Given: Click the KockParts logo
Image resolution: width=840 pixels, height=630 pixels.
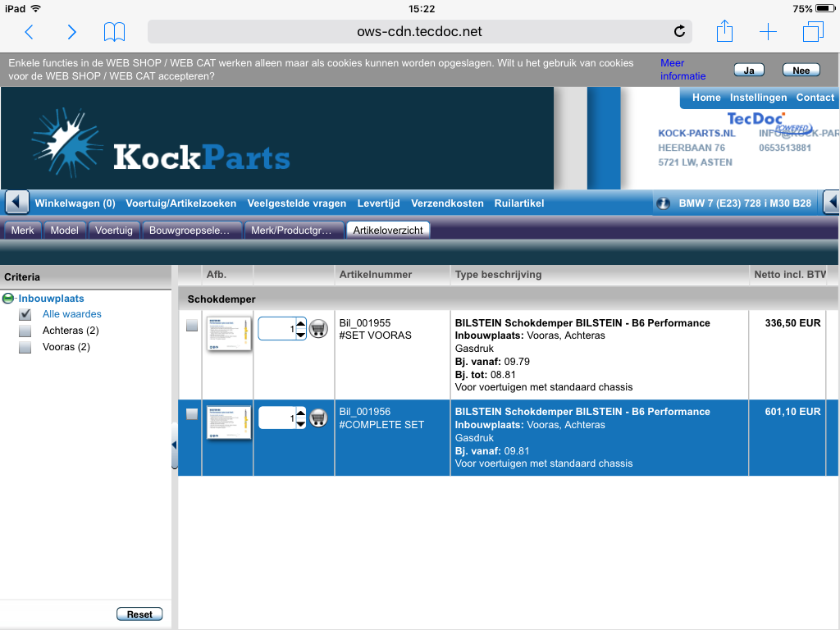Looking at the screenshot, I should tap(161, 142).
